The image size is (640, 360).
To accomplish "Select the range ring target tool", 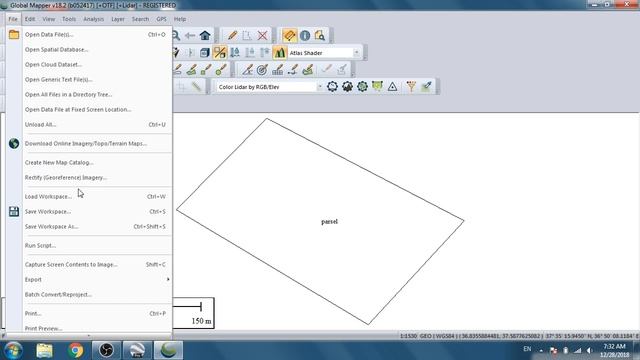I will coord(262,70).
